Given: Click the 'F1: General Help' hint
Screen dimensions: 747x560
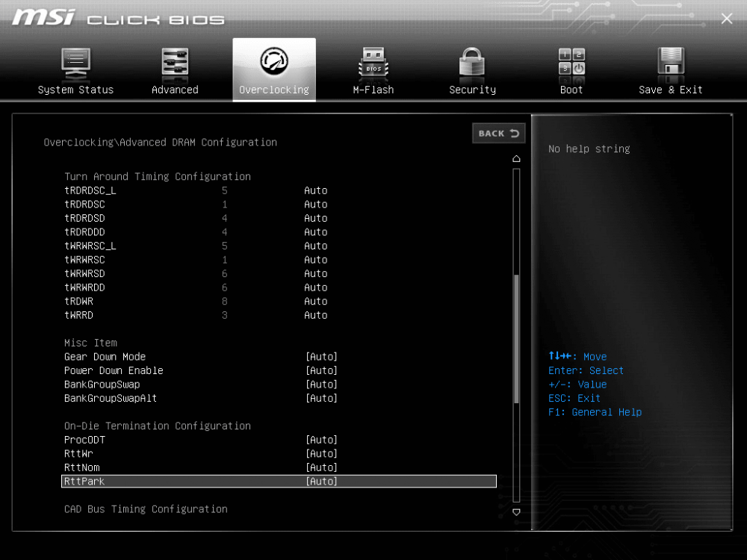Looking at the screenshot, I should tap(595, 412).
